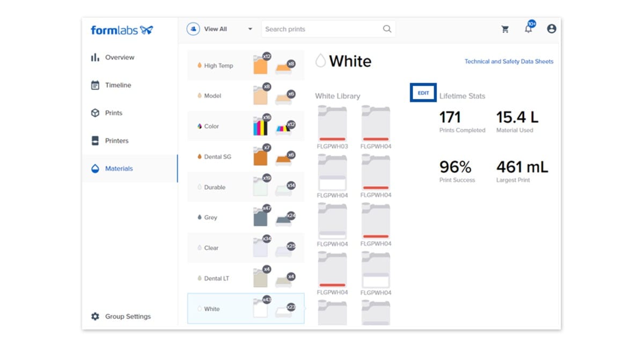
Task: Click the Dental SG cartridge icon
Action: point(260,156)
